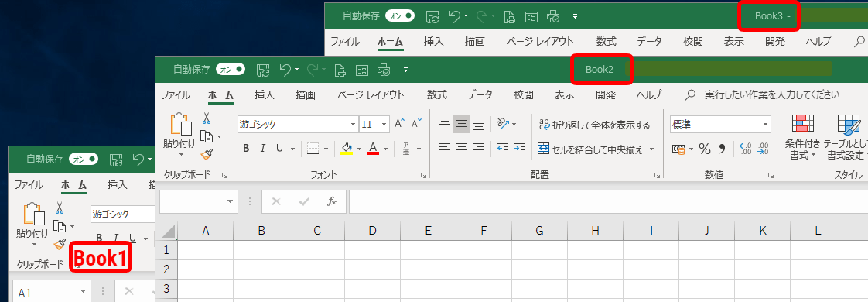Toggle AutoSave switch in Book1 window
868x302 pixels.
point(84,160)
